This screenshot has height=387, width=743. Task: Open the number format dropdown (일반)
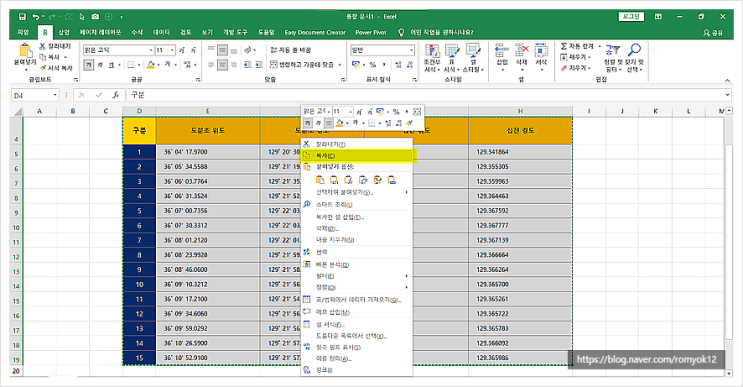click(411, 50)
